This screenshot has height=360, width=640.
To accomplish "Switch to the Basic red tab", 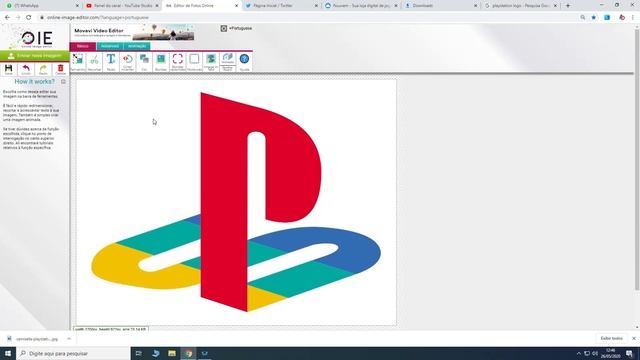I will tap(83, 46).
